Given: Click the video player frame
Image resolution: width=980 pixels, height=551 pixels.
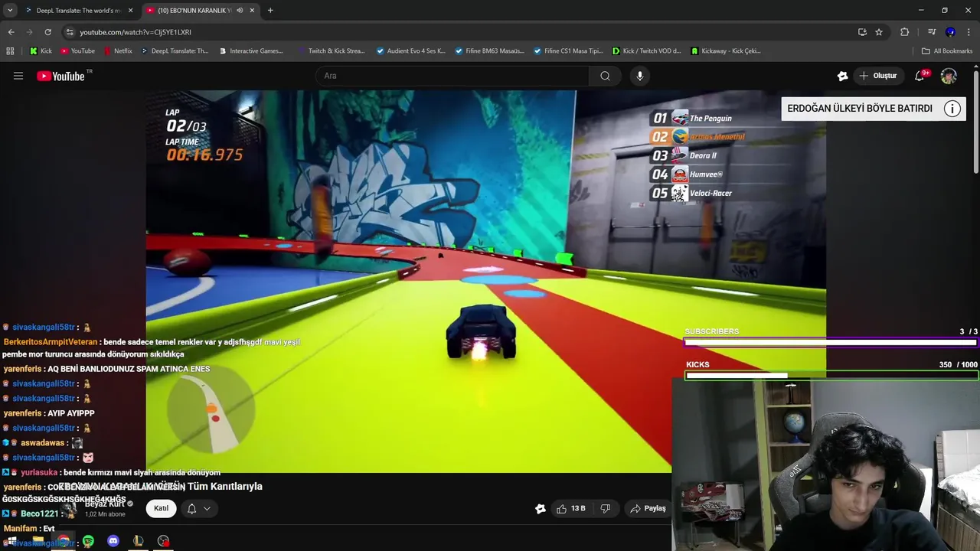Looking at the screenshot, I should click(x=485, y=282).
